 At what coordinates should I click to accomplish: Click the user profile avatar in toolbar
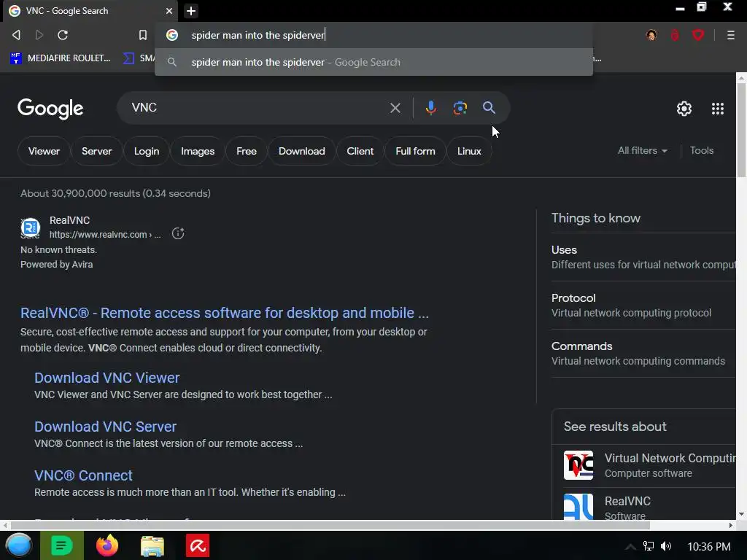click(x=651, y=35)
